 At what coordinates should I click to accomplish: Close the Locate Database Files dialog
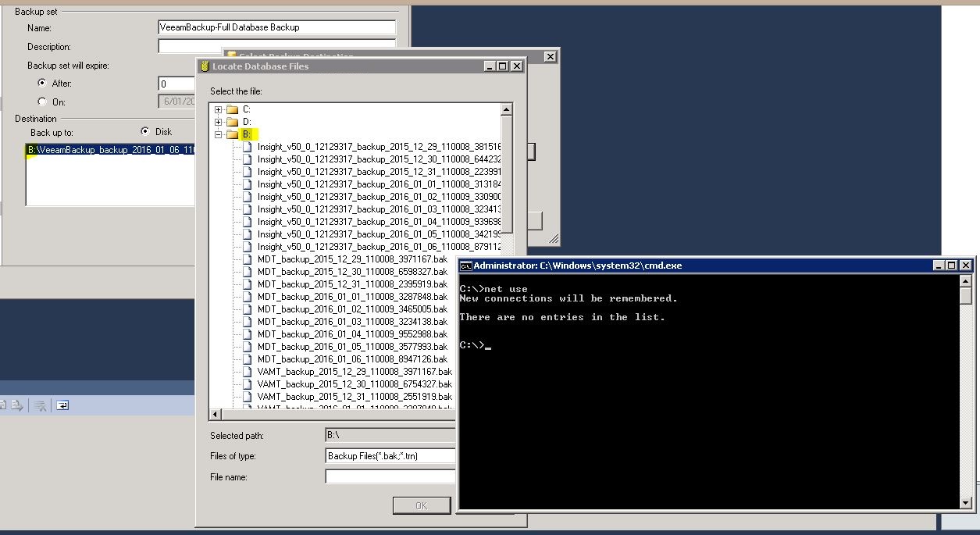516,66
